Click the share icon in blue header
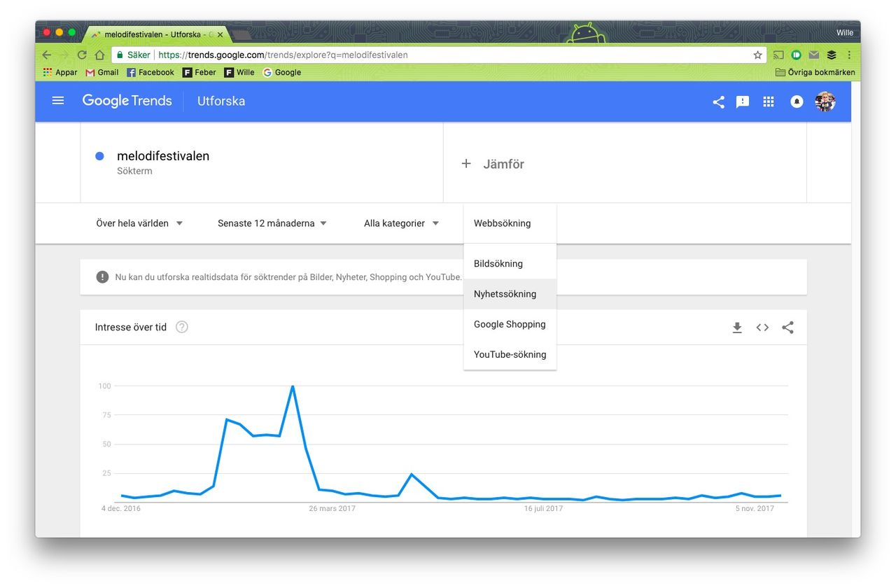Viewport: 896px width, 588px height. (718, 101)
